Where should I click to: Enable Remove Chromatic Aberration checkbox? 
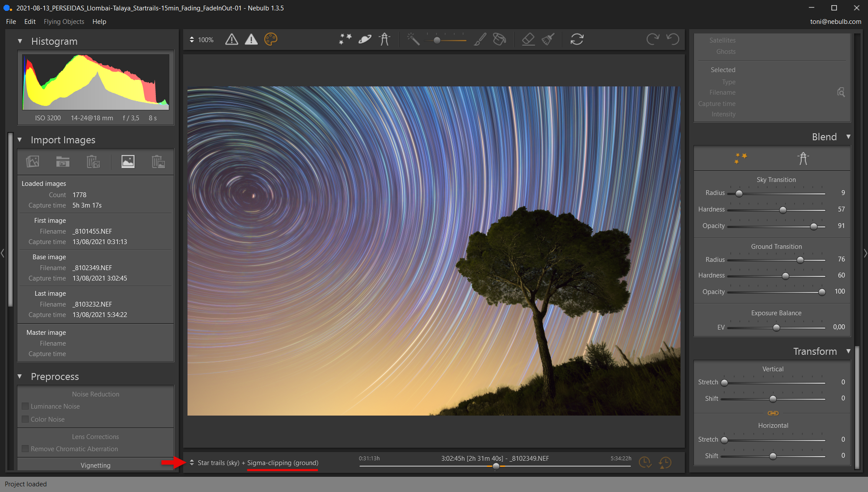point(25,449)
